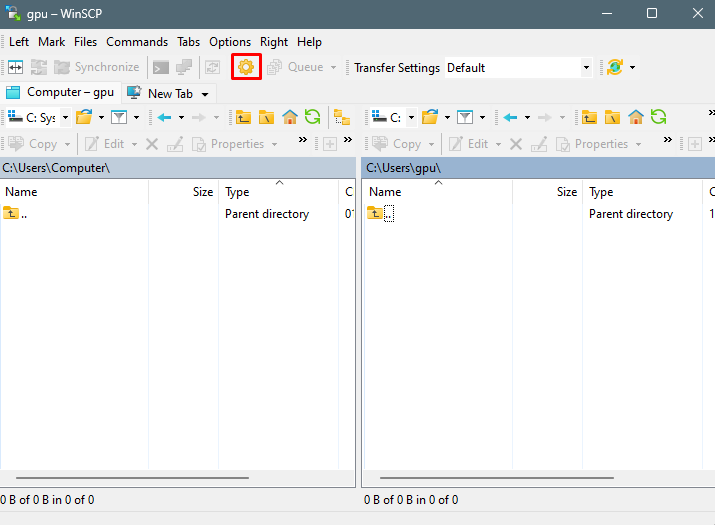Click right panel Delete X icon
The image size is (715, 525).
click(516, 145)
